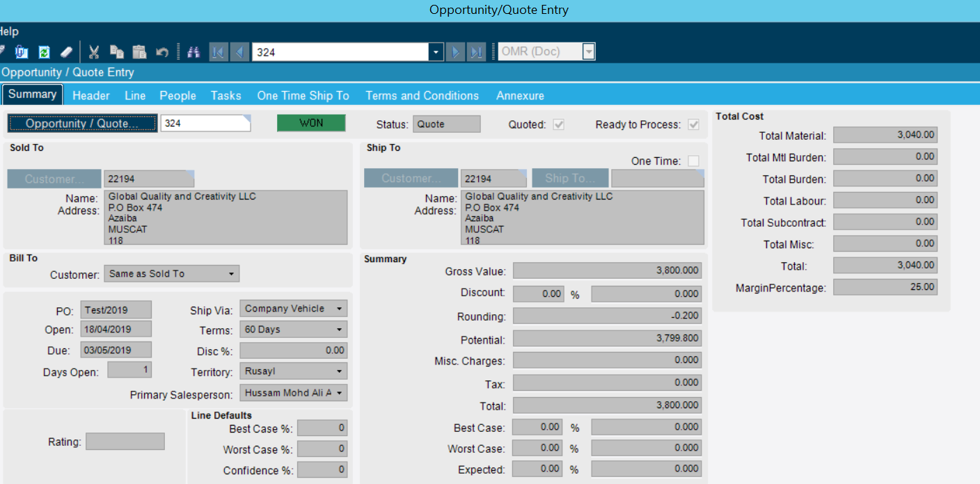Click the PO input field
Viewport: 980px width, 484px height.
[116, 310]
